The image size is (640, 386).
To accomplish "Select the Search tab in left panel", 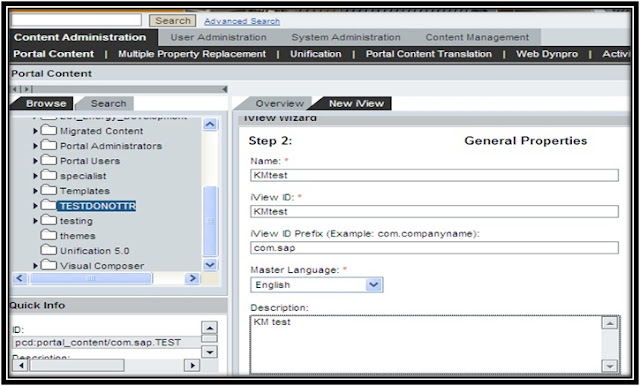I will point(108,103).
